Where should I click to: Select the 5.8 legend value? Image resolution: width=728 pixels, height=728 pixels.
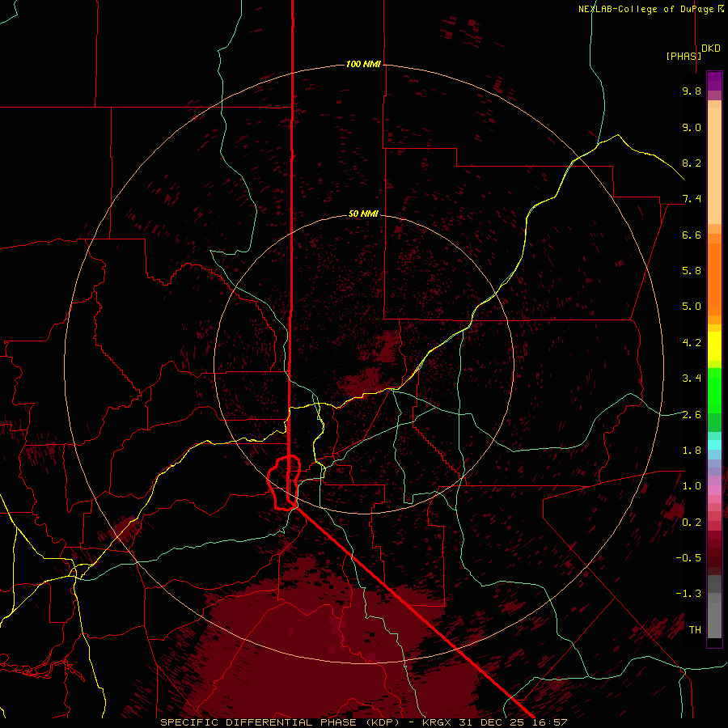click(x=692, y=271)
